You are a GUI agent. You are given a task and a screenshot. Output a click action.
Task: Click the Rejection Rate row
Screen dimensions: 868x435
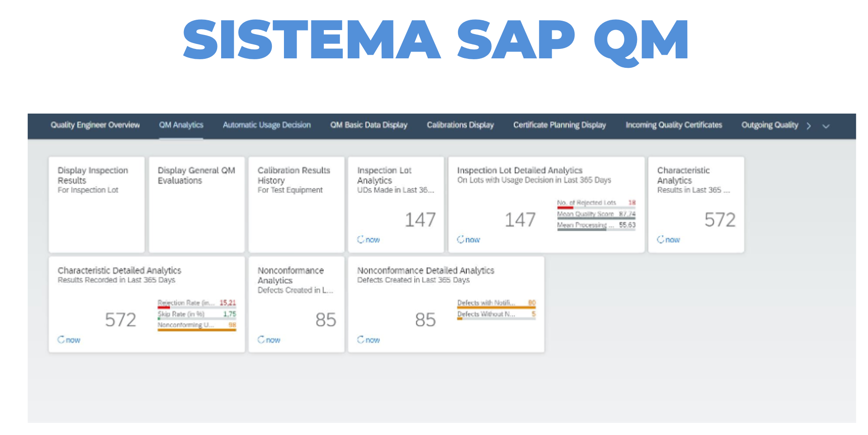(196, 303)
